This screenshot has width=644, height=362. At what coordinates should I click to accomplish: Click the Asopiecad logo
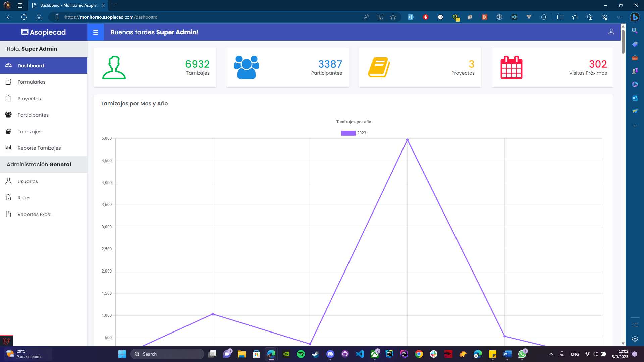44,32
